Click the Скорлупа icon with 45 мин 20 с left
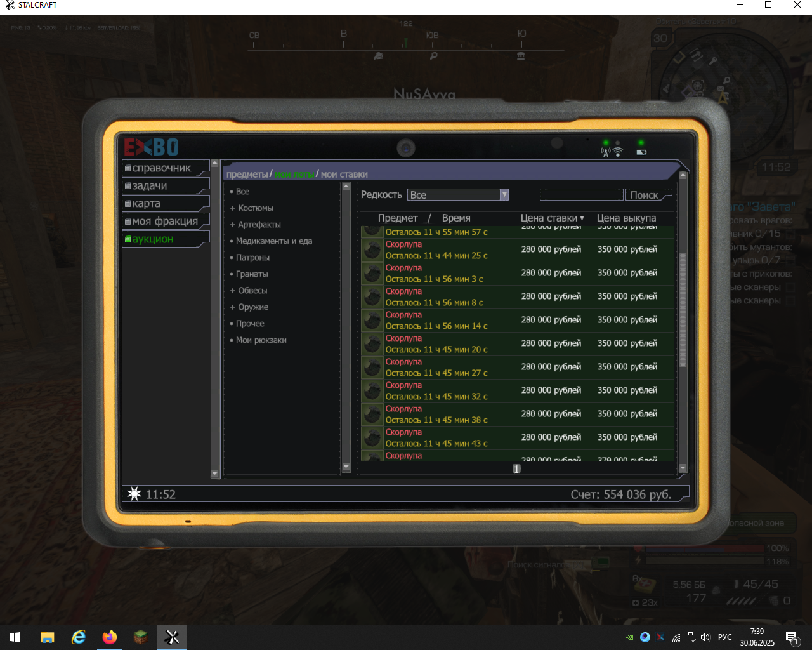This screenshot has height=650, width=812. pyautogui.click(x=372, y=344)
